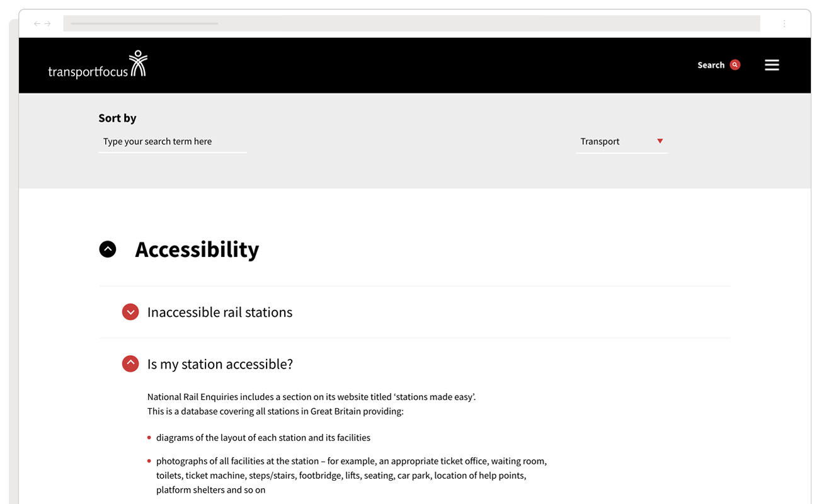This screenshot has height=504, width=819.
Task: Open the browser three-dot options menu
Action: pyautogui.click(x=784, y=24)
